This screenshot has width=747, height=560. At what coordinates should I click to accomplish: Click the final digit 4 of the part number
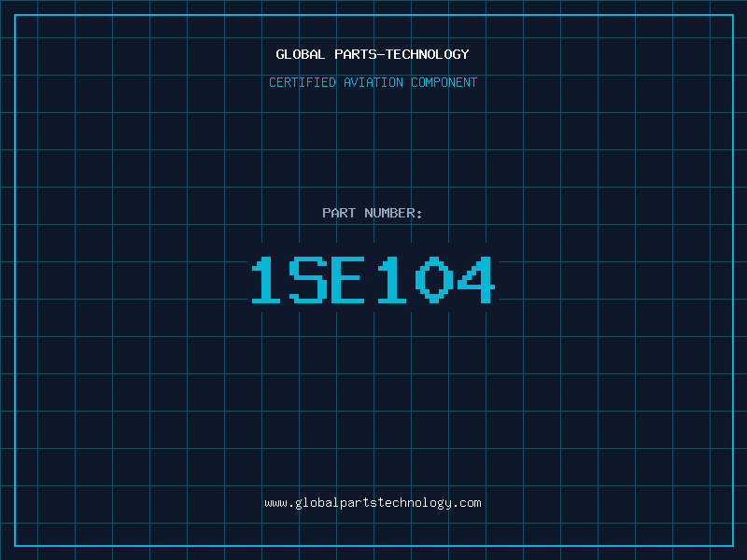[x=474, y=280]
